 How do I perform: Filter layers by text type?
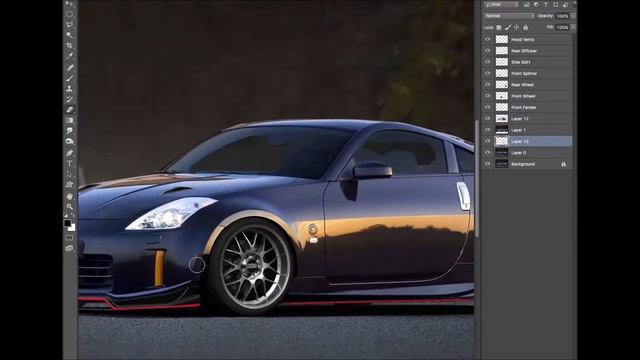(546, 4)
